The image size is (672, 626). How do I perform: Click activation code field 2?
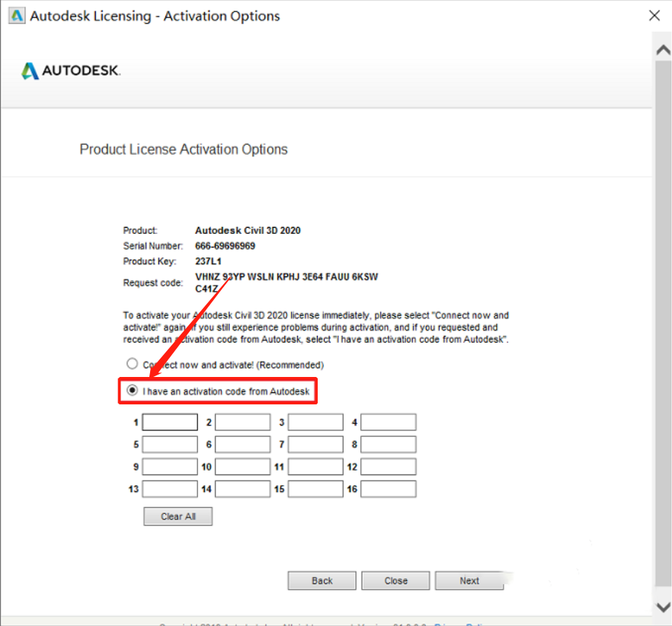[x=242, y=422]
